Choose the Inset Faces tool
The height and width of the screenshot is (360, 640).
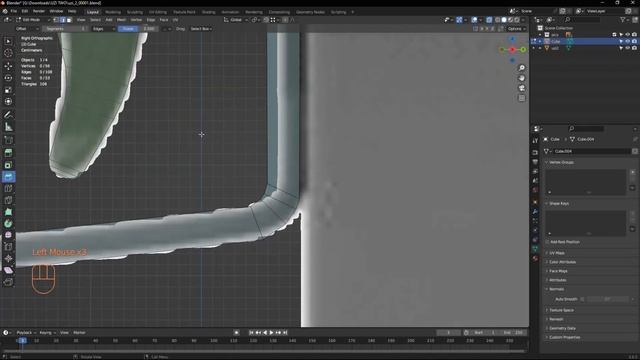pos(8,165)
